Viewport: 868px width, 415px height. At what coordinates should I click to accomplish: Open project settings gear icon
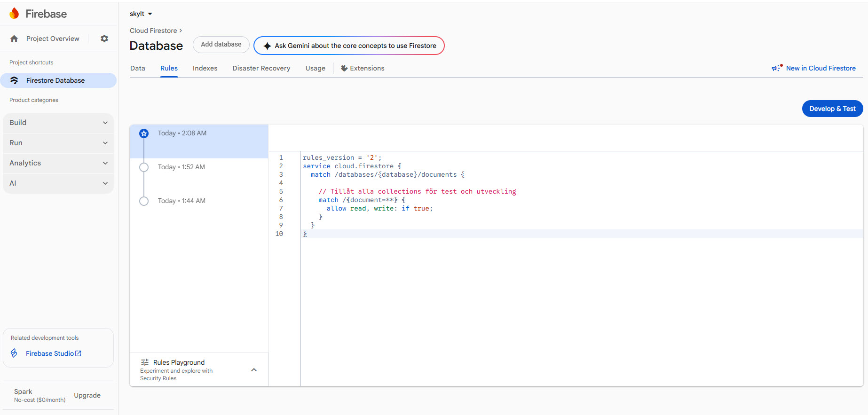(x=104, y=39)
